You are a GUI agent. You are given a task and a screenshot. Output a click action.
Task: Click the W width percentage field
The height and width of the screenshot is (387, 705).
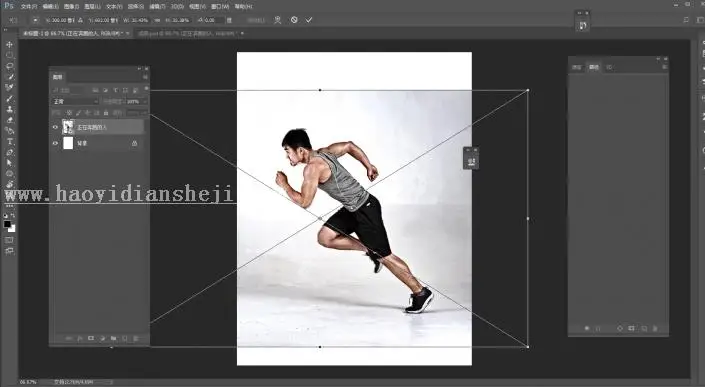pyautogui.click(x=138, y=20)
